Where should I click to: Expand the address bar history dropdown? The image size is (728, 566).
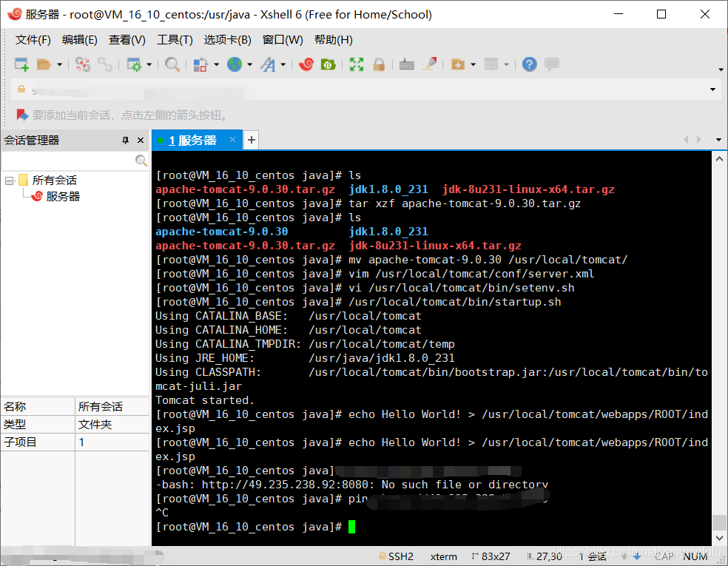coord(712,89)
